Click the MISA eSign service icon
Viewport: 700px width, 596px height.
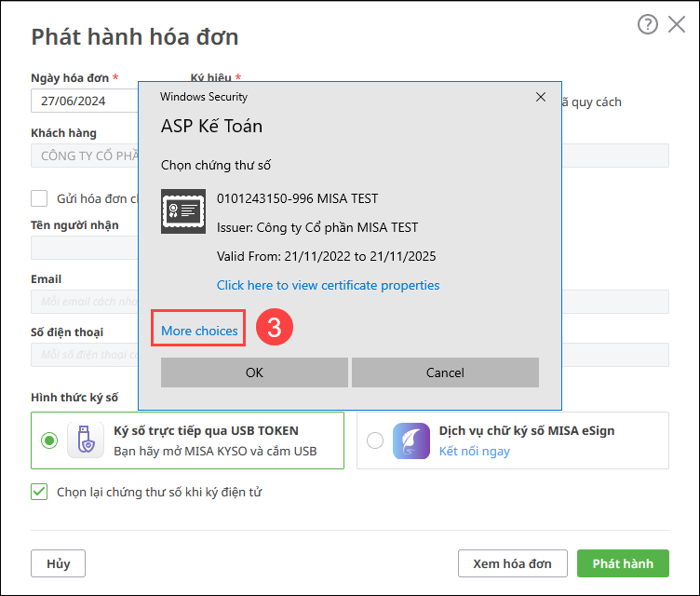[x=411, y=440]
